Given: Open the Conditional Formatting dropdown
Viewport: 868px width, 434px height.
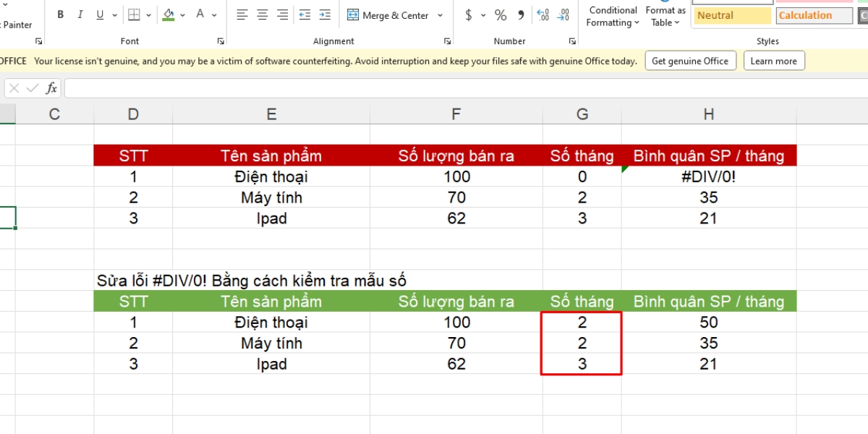Looking at the screenshot, I should coord(612,16).
